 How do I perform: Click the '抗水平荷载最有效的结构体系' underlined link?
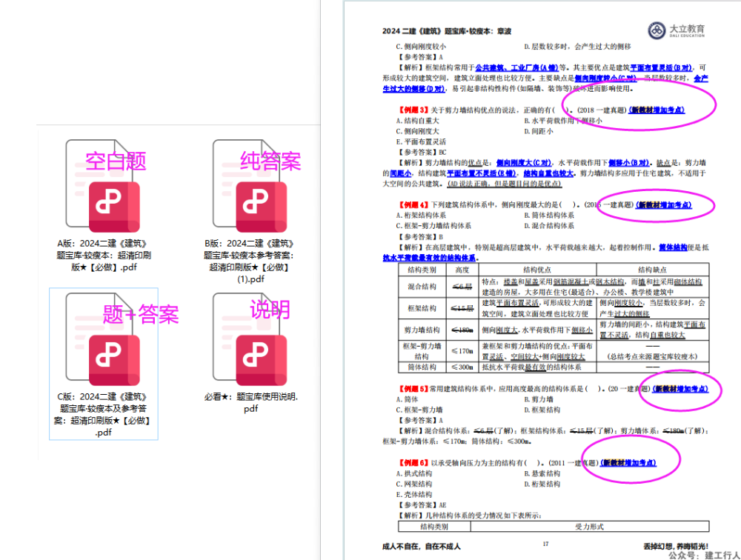tap(429, 258)
